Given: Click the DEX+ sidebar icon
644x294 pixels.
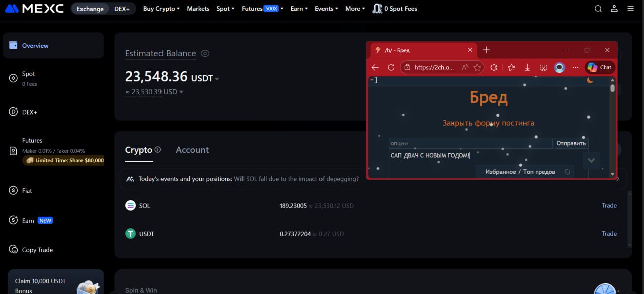Looking at the screenshot, I should click(x=13, y=112).
